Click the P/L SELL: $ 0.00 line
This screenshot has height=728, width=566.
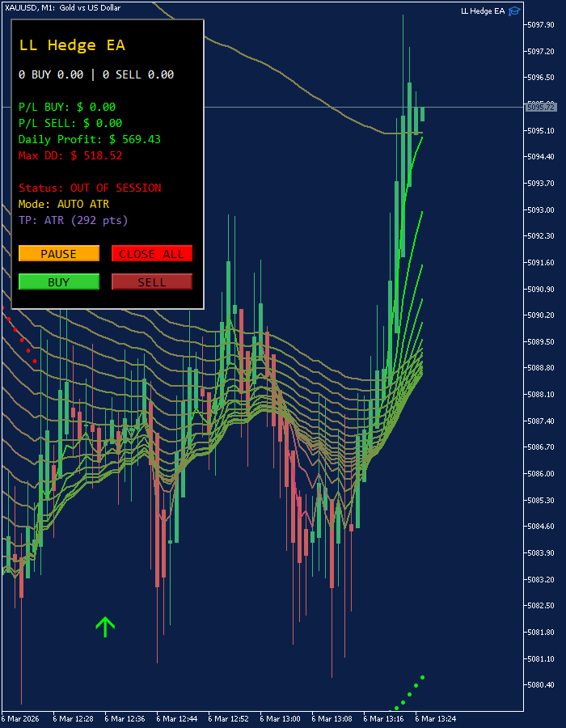click(x=70, y=124)
